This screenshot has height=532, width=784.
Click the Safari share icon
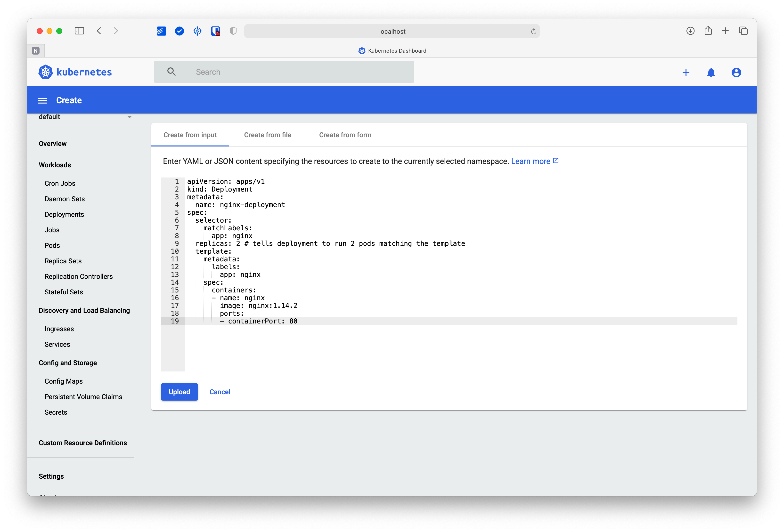point(708,31)
